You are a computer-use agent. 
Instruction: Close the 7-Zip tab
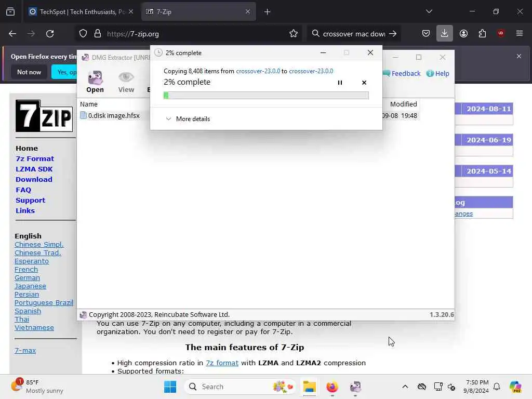pos(248,12)
